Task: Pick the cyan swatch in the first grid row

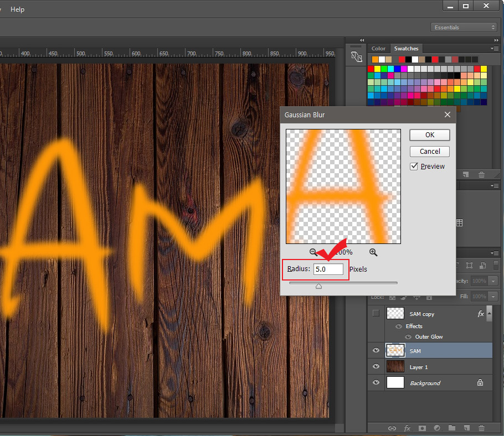Action: coord(390,69)
